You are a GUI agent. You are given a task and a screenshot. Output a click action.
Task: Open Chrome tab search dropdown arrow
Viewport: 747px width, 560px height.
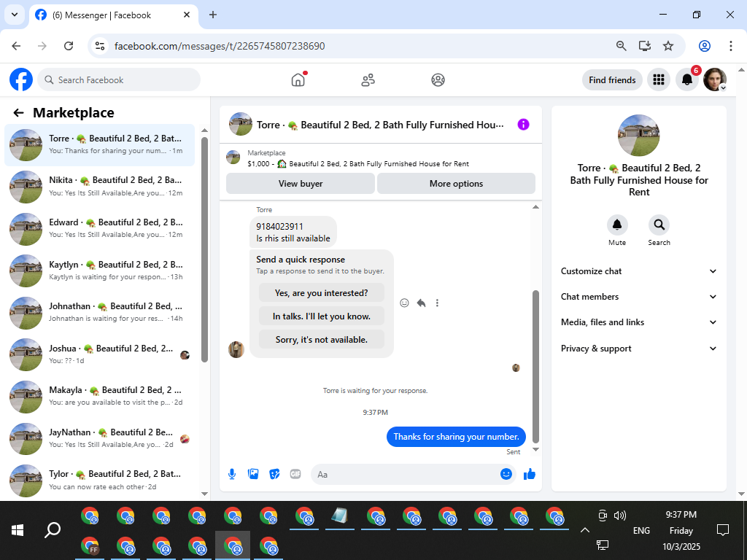pyautogui.click(x=15, y=15)
